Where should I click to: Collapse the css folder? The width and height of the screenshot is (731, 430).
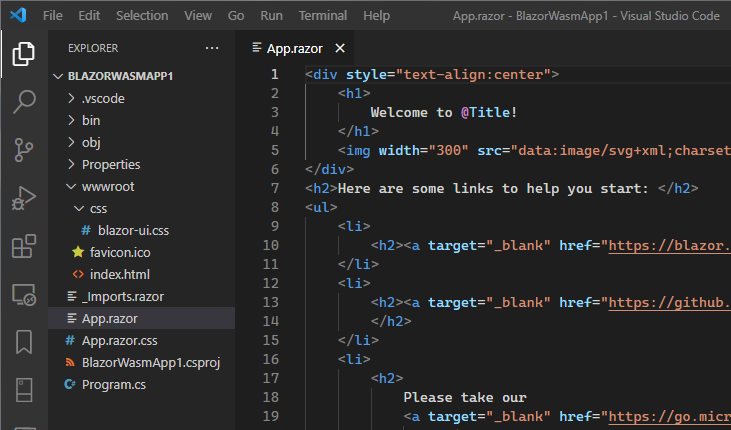point(79,208)
